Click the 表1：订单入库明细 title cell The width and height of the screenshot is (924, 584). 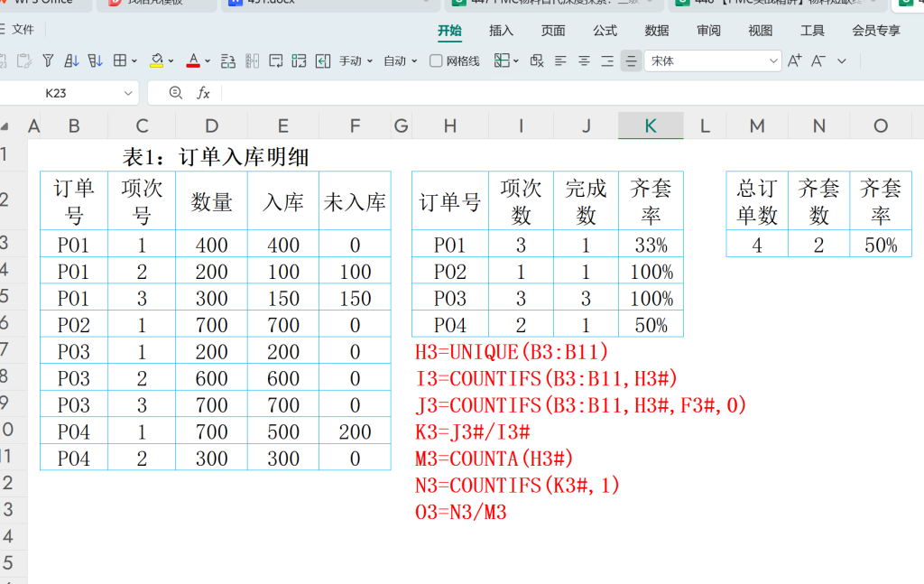tap(216, 157)
